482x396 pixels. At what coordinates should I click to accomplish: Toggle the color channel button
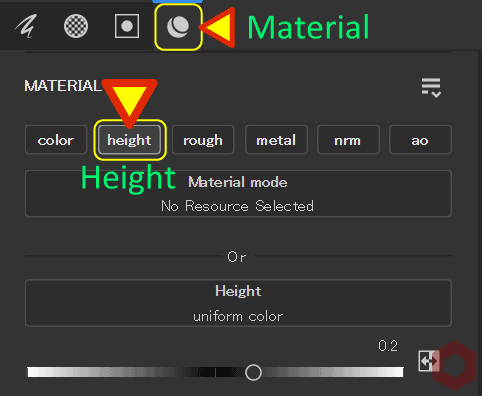coord(56,140)
